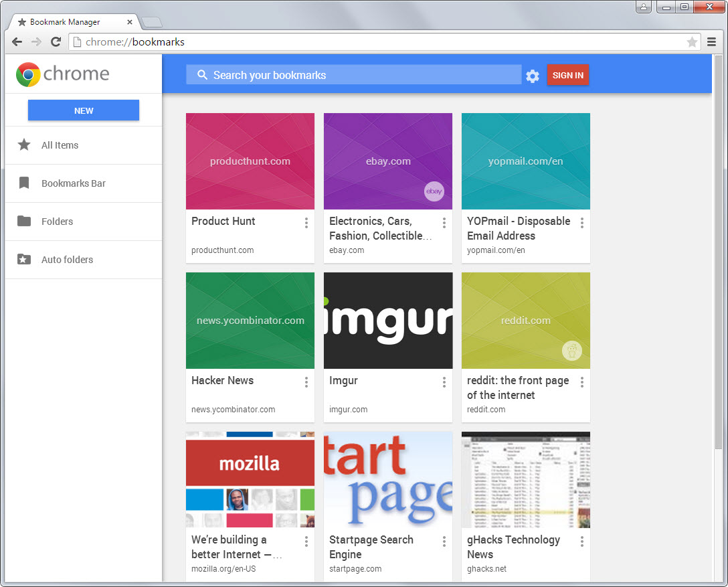Screen dimensions: 728x587
Task: Open bookmark settings gear
Action: 533,76
